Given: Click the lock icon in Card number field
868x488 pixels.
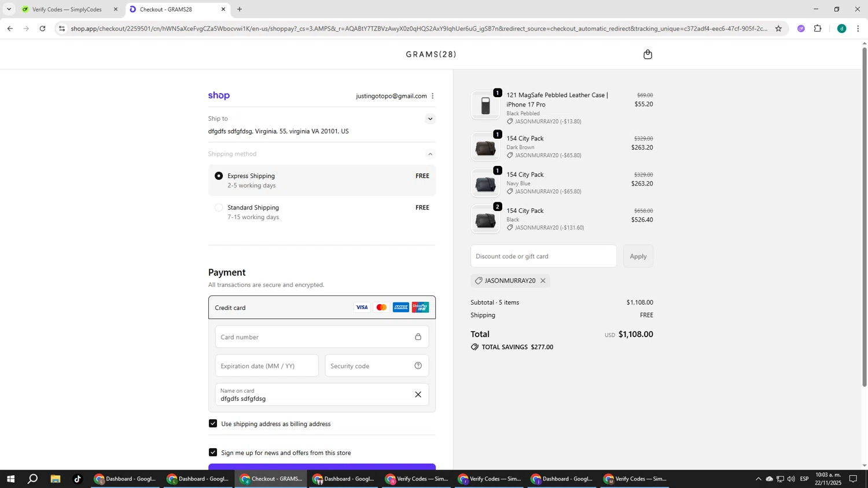Looking at the screenshot, I should (x=418, y=337).
